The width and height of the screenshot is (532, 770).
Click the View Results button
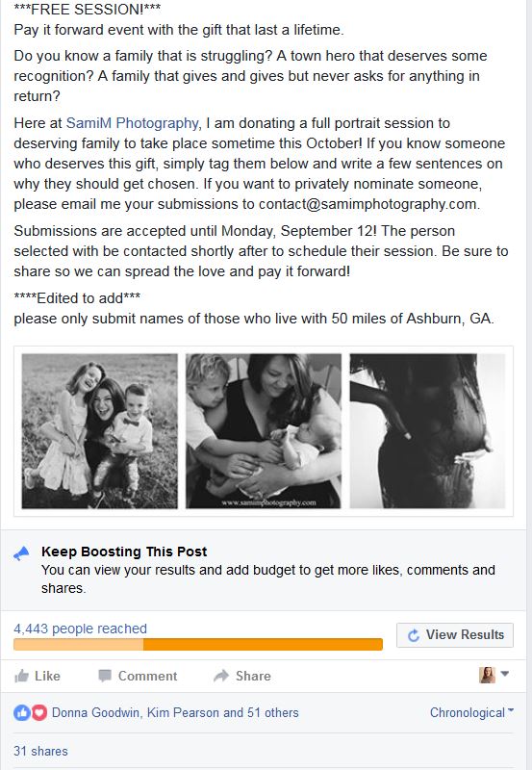click(455, 635)
